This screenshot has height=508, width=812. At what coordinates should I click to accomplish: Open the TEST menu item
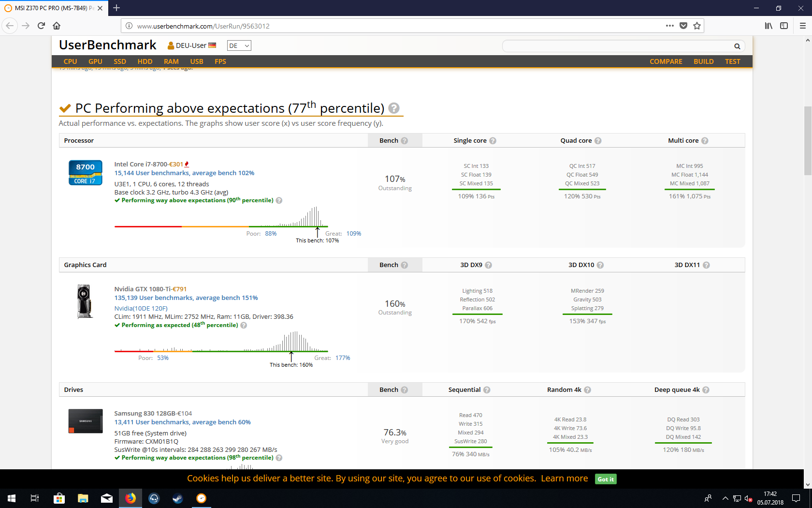click(x=733, y=61)
